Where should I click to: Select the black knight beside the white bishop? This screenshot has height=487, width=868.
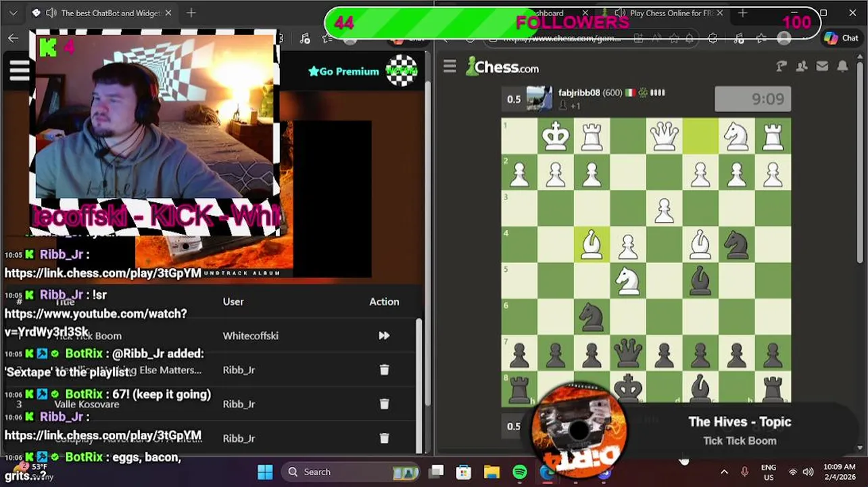[x=736, y=244]
